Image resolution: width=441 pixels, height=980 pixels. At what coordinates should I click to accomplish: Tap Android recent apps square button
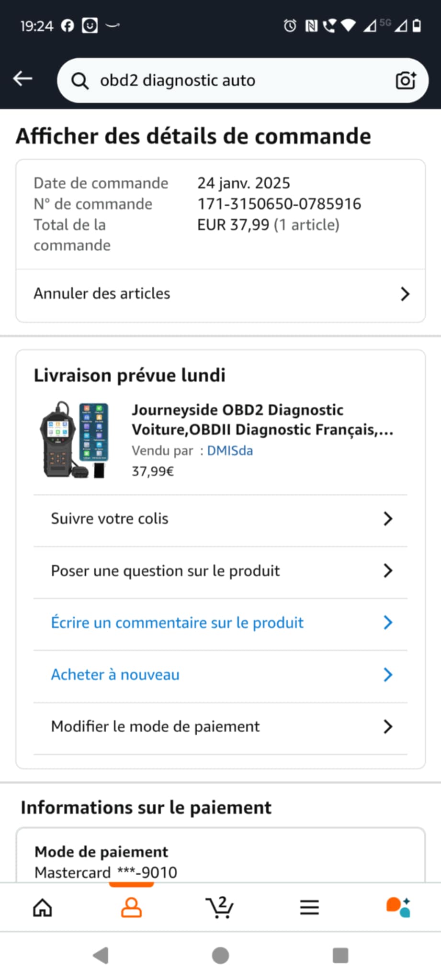click(340, 956)
